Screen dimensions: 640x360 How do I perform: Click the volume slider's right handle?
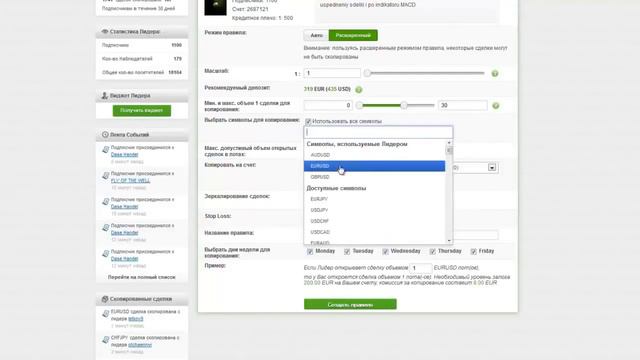tap(404, 106)
